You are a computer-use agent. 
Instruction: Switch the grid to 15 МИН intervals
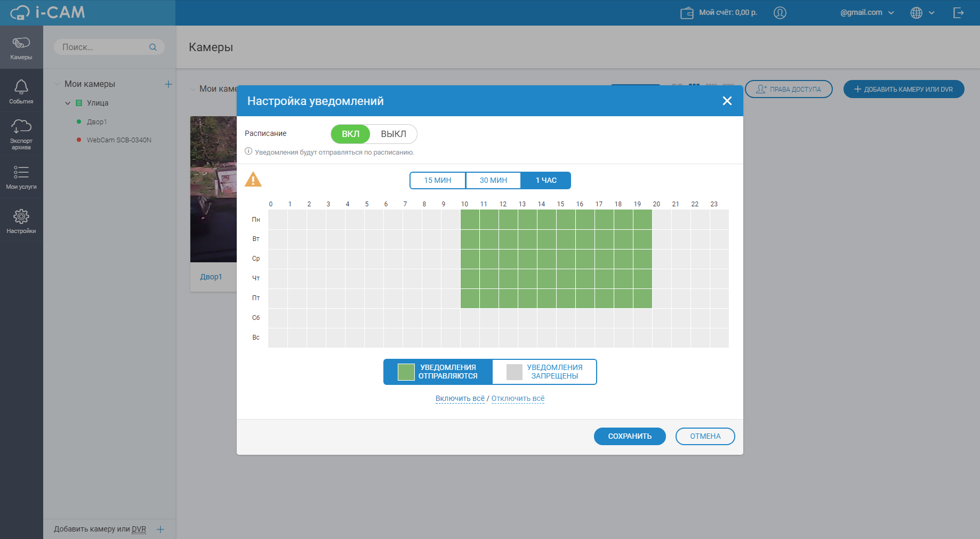coord(438,180)
